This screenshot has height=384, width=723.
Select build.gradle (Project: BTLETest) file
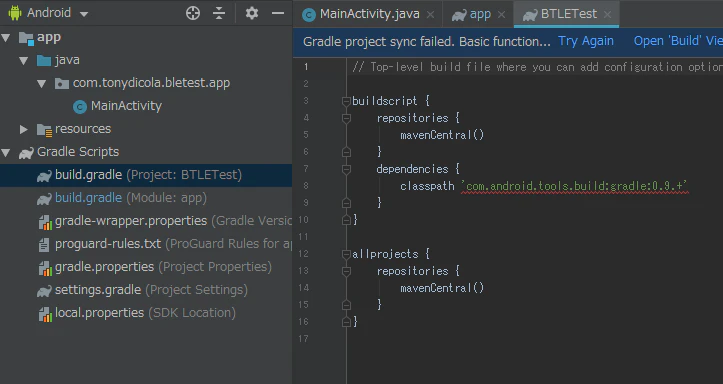tap(146, 175)
